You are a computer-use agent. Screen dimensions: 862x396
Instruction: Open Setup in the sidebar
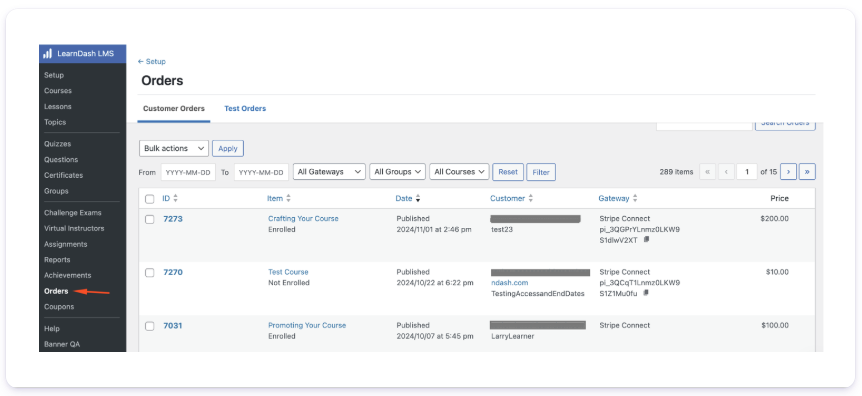click(54, 75)
